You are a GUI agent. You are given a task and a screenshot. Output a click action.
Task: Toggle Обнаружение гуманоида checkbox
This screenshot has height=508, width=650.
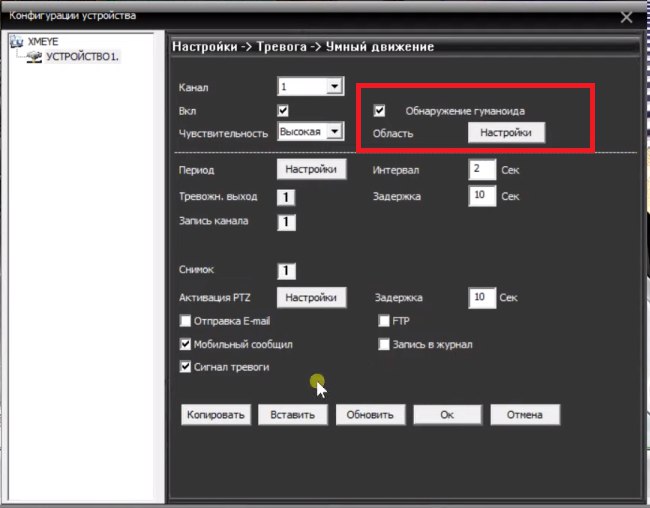click(379, 111)
